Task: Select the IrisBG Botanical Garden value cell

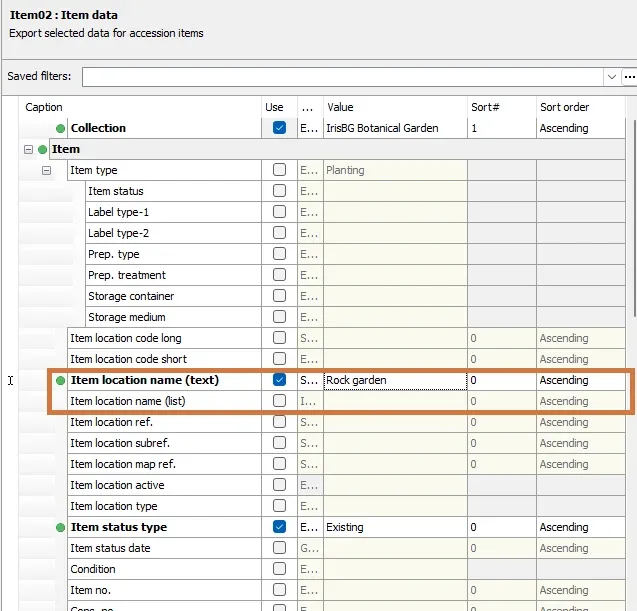Action: 395,128
